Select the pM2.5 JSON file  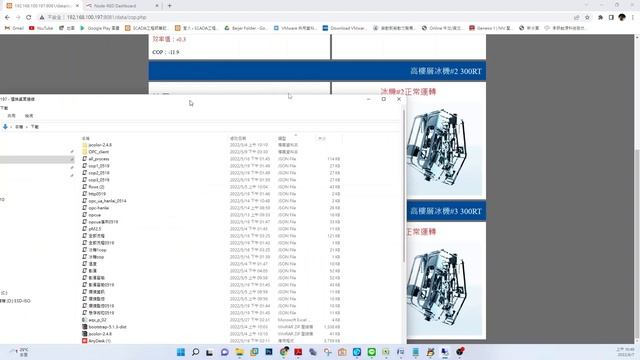[x=95, y=229]
